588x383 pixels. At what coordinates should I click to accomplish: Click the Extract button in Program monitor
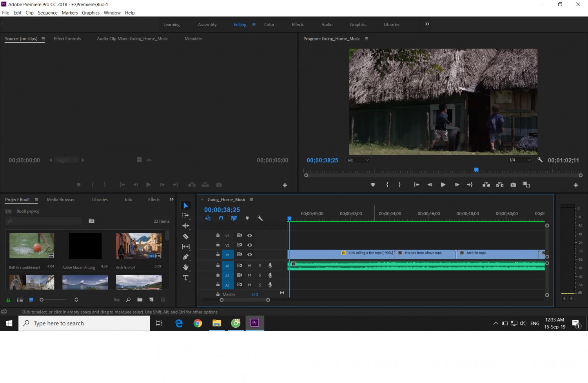click(500, 185)
